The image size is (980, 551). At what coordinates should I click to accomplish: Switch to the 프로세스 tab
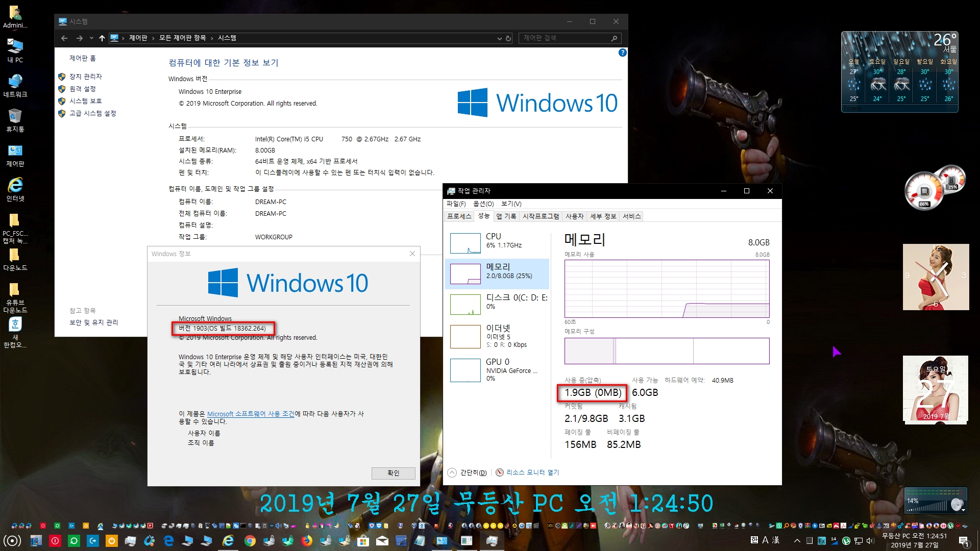point(459,216)
